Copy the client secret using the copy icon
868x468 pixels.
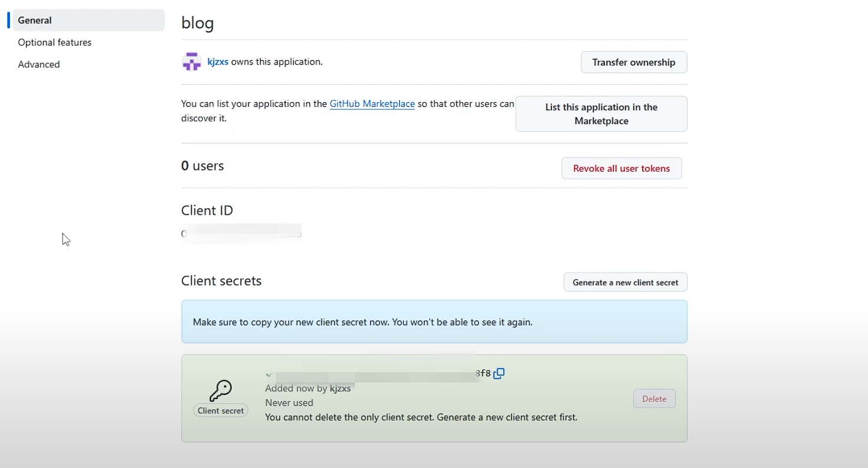[499, 374]
